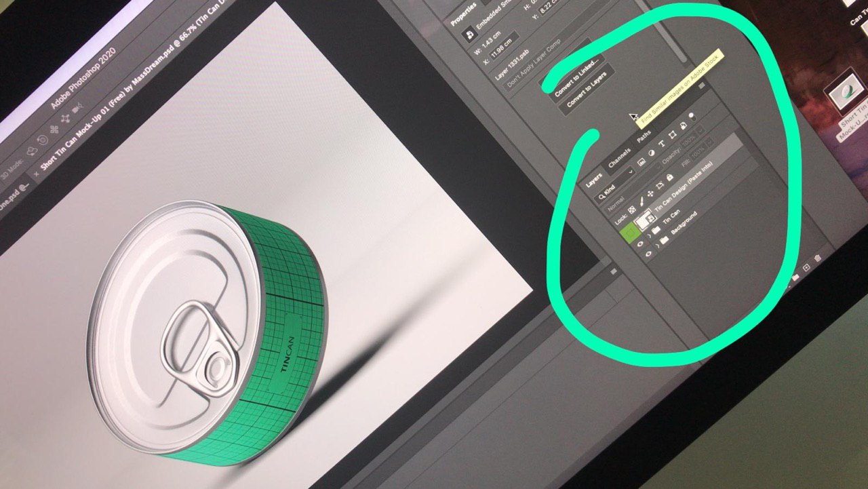Turn layer filtering switch on or off

pos(692,117)
